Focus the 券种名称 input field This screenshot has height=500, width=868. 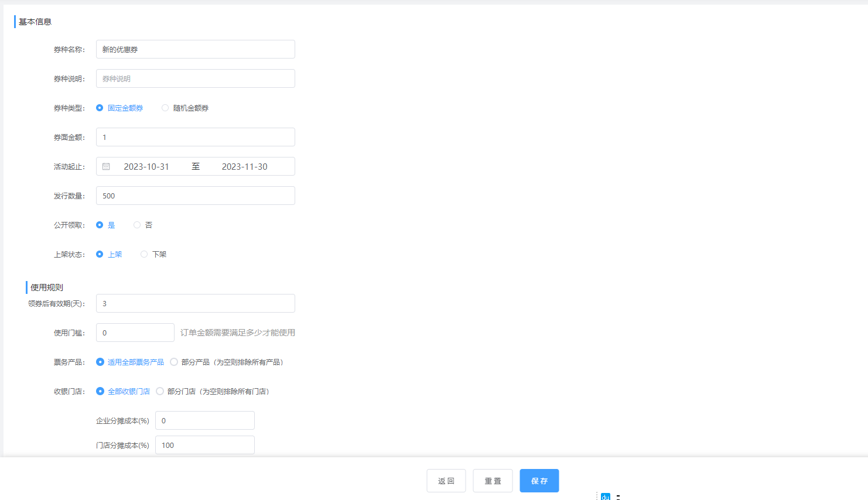(195, 49)
